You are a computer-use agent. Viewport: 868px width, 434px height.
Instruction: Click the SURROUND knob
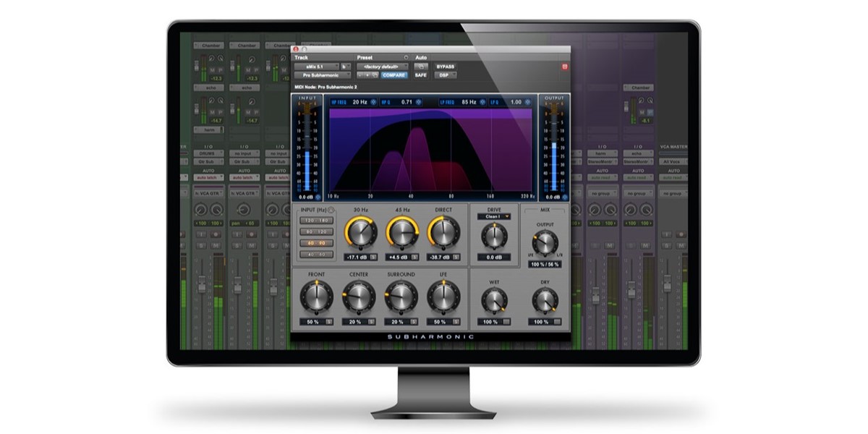400,296
